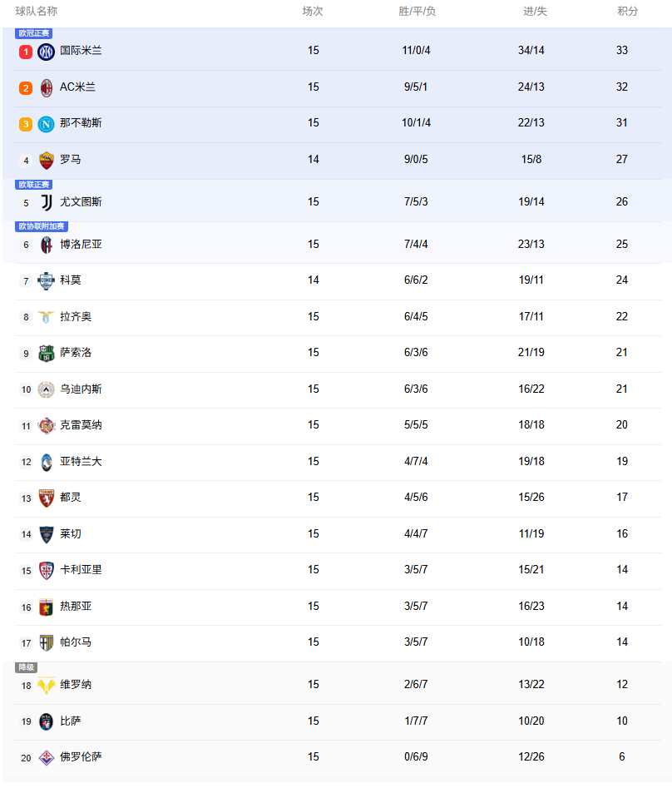This screenshot has width=672, height=788.
Task: Click the Lazio eagle logo
Action: click(x=47, y=317)
